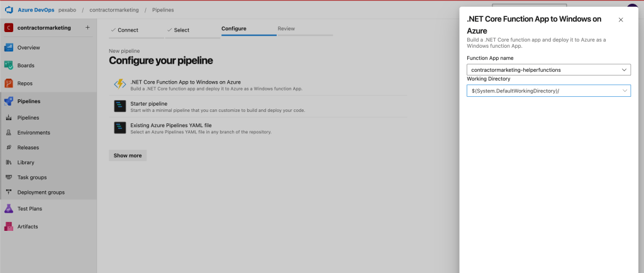Click into the Working Directory field
Viewport: 644px width, 273px height.
(548, 91)
